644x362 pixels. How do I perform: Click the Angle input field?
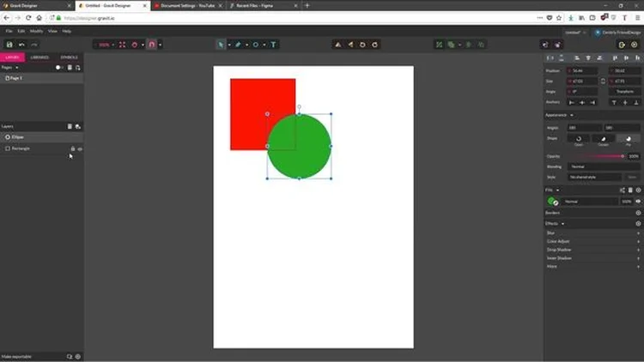(582, 92)
